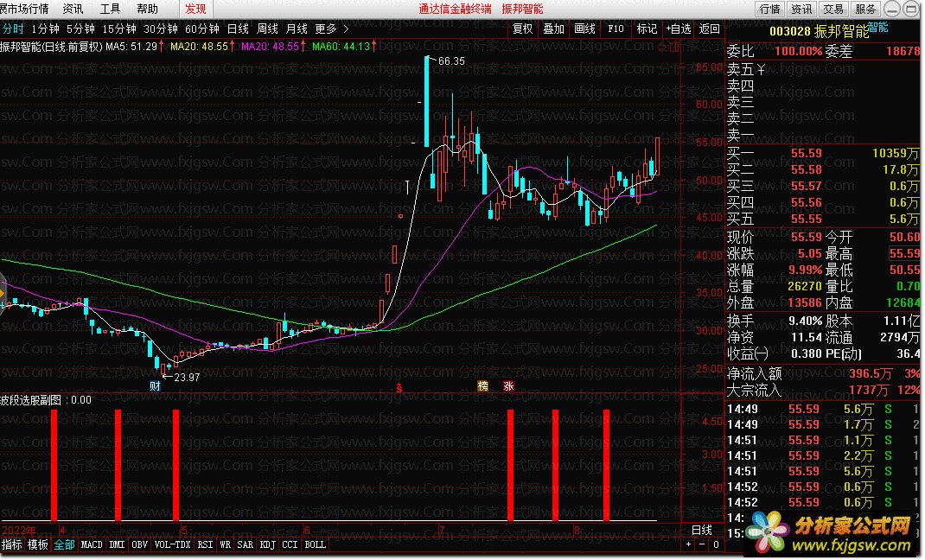This screenshot has width=925, height=560.
Task: Click the 交易 trading button
Action: tap(833, 9)
